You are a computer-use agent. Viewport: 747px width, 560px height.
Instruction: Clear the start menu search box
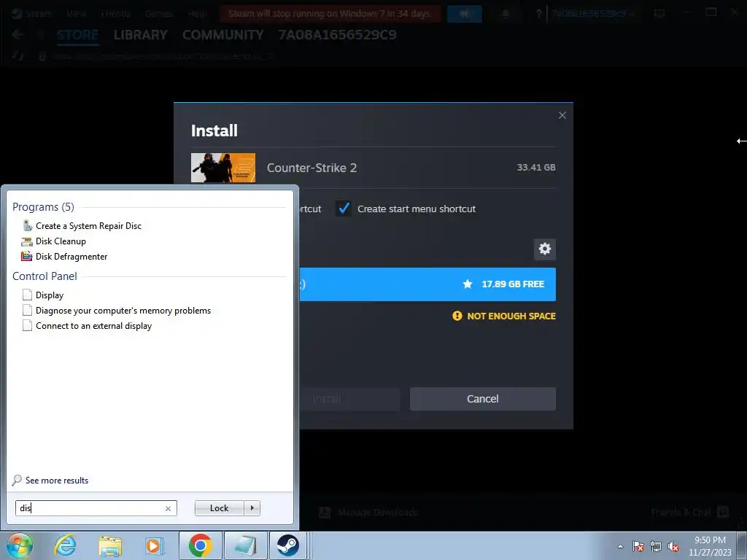click(168, 508)
